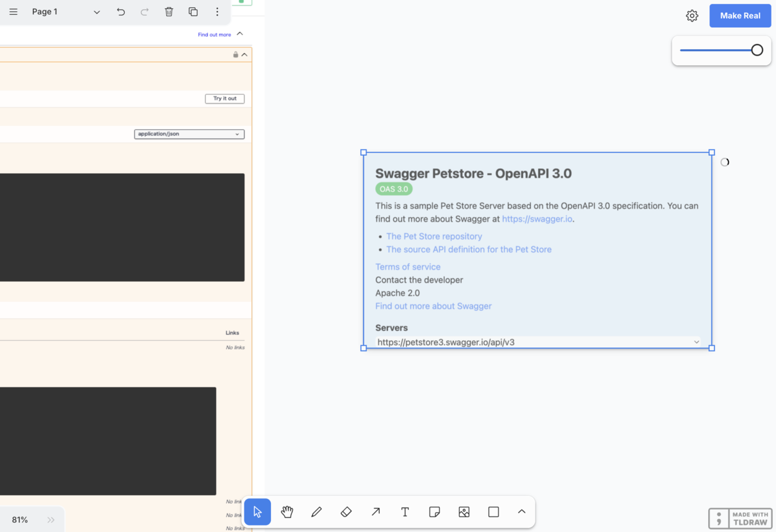Open the Terms of service link
This screenshot has width=776, height=532.
(x=408, y=267)
